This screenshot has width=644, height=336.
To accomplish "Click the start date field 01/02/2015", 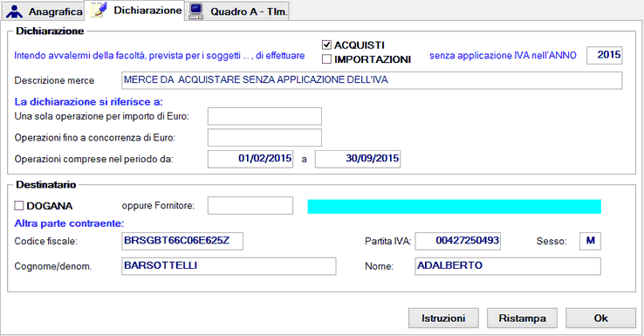I will pos(250,159).
